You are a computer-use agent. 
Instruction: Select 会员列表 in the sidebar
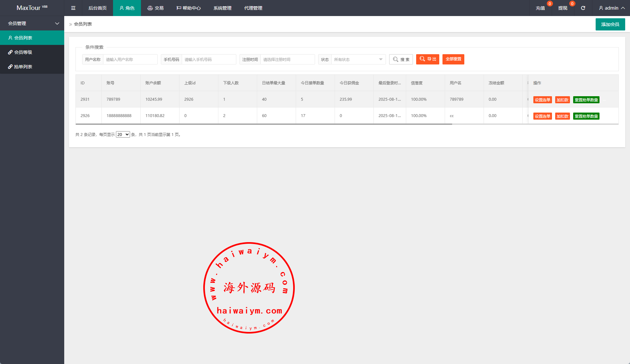pyautogui.click(x=23, y=38)
